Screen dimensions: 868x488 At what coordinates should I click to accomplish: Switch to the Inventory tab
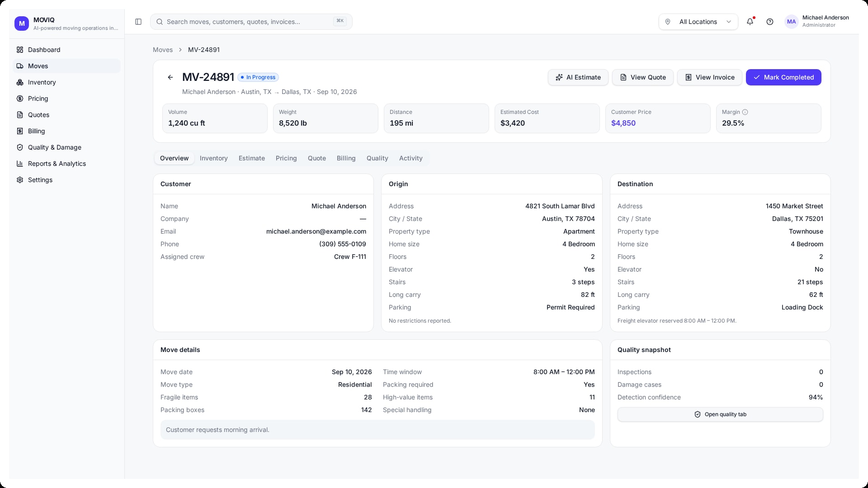pyautogui.click(x=213, y=158)
